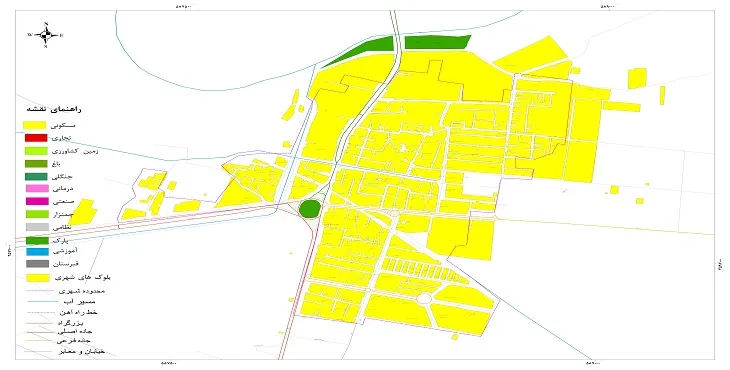
Task: Click the line legend label 'جاده اصلی'
Action: tap(75, 331)
